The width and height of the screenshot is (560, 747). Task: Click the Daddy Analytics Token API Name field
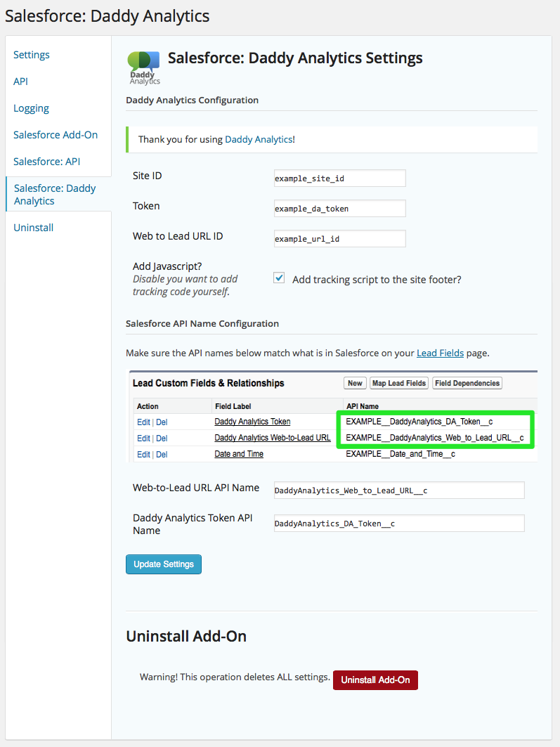(x=398, y=524)
